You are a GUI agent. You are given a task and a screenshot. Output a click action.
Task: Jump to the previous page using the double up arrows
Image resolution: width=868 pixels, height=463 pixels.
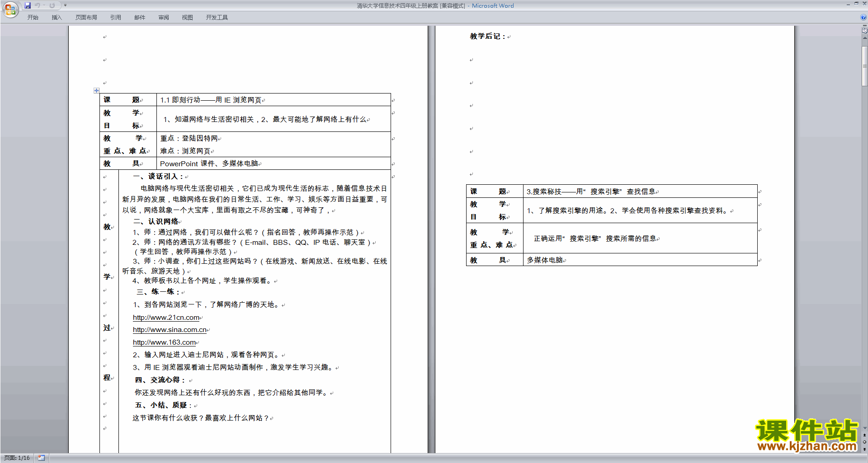tap(864, 435)
